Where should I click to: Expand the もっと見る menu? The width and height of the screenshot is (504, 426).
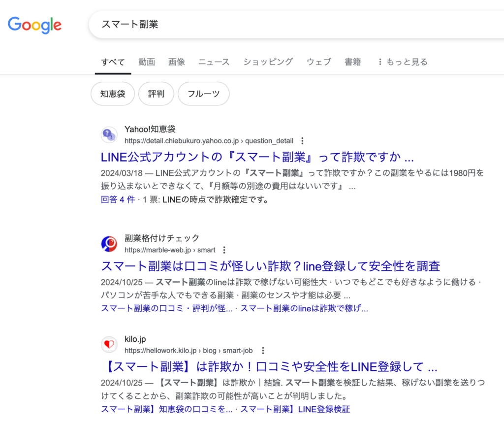tap(403, 62)
